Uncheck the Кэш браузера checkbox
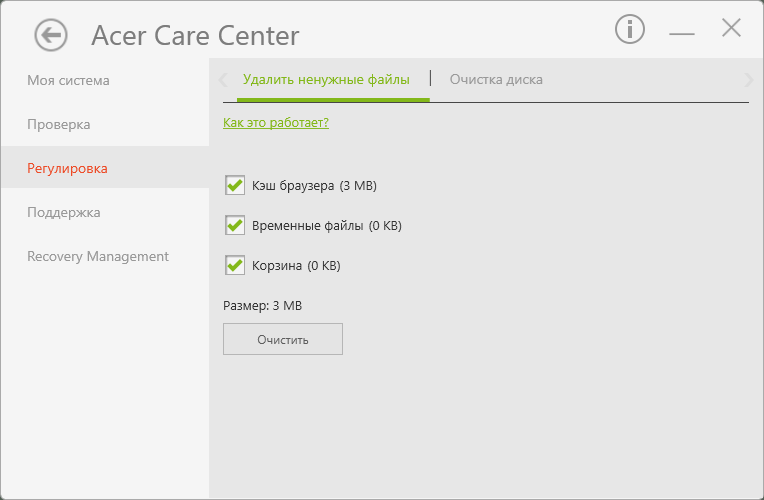Image resolution: width=764 pixels, height=500 pixels. pyautogui.click(x=236, y=185)
